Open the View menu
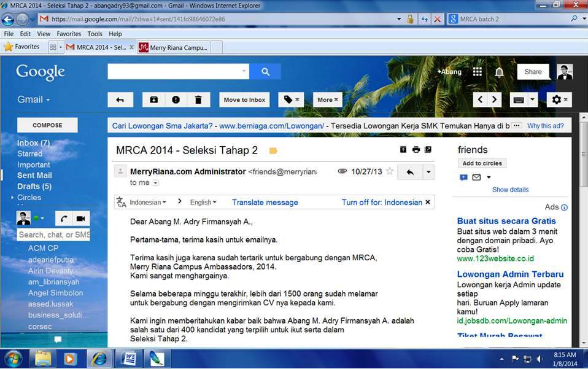588x369 pixels. [44, 34]
